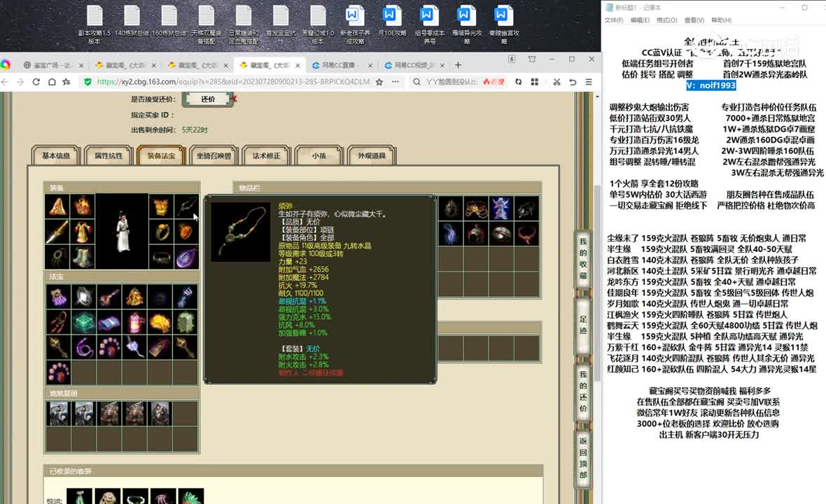
Task: Select the green glowing box in the 法宝 grid
Action: click(x=83, y=322)
